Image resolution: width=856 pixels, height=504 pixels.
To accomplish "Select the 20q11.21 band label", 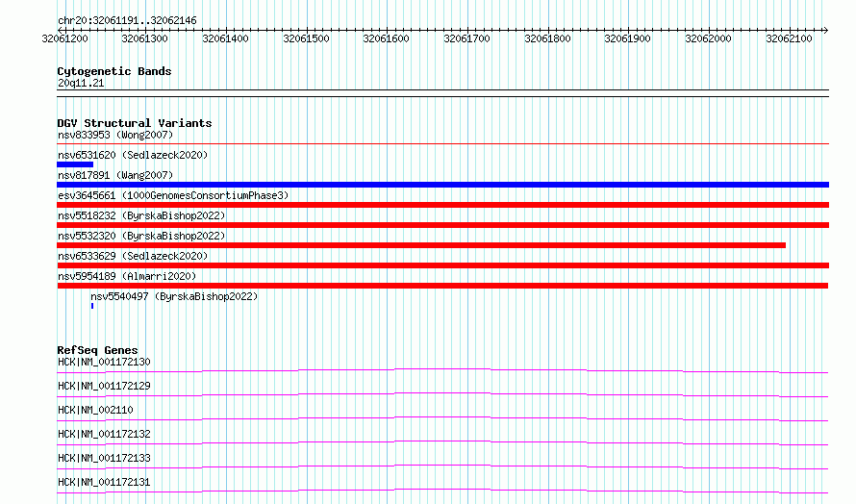I will (81, 83).
